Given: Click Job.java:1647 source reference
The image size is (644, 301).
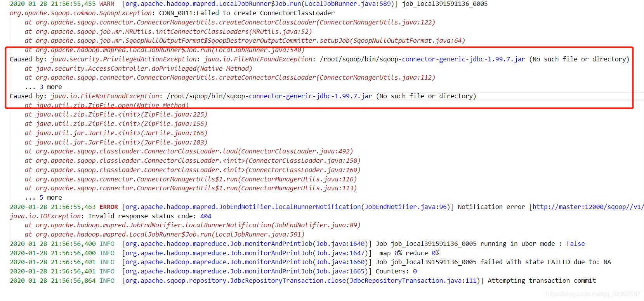Looking at the screenshot, I should [x=340, y=253].
